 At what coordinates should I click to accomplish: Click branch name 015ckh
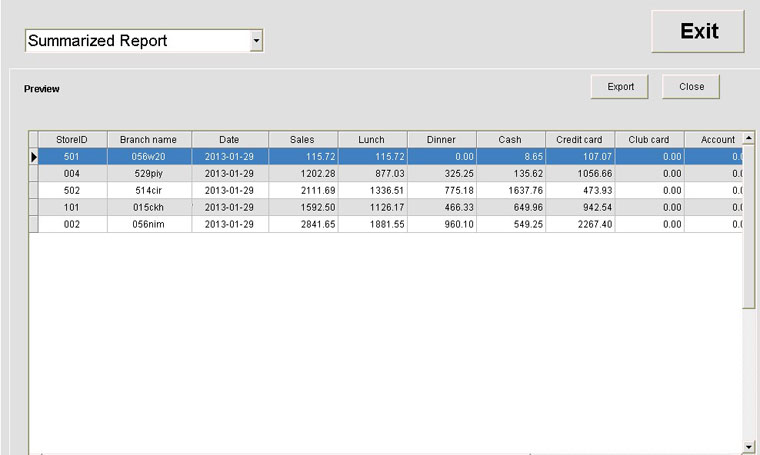coord(149,207)
